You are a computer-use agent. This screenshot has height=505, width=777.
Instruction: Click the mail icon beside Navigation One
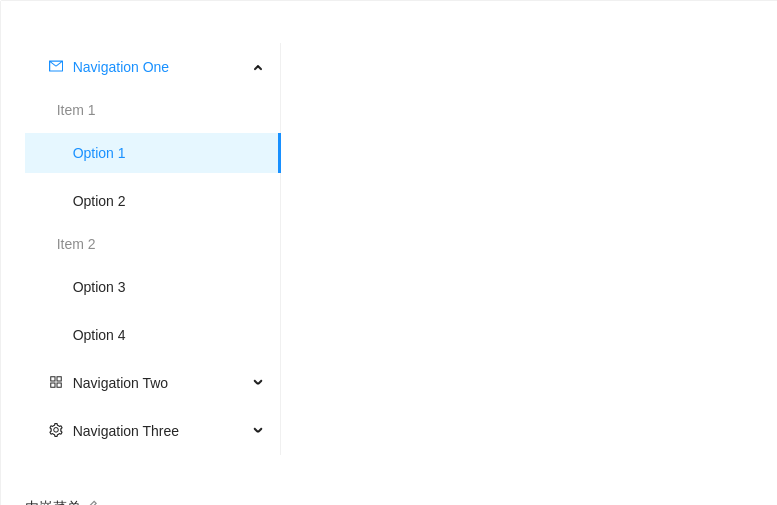click(56, 66)
